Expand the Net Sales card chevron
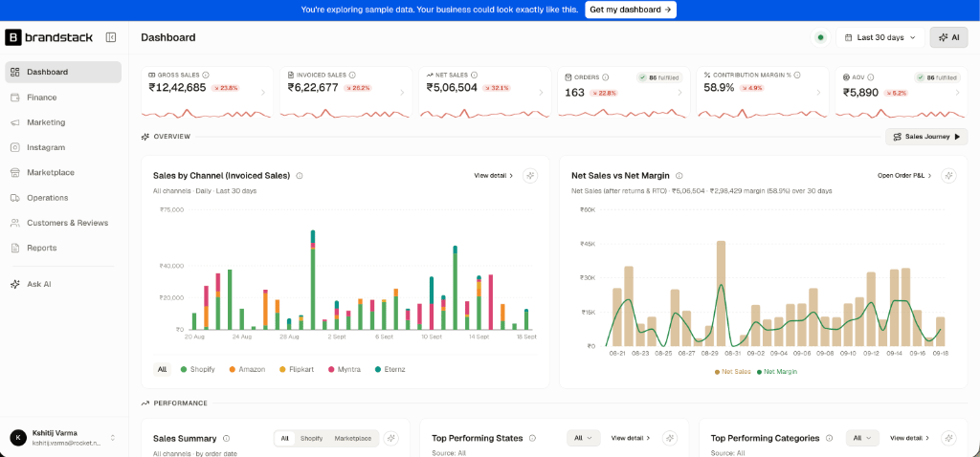This screenshot has height=457, width=980. point(541,93)
